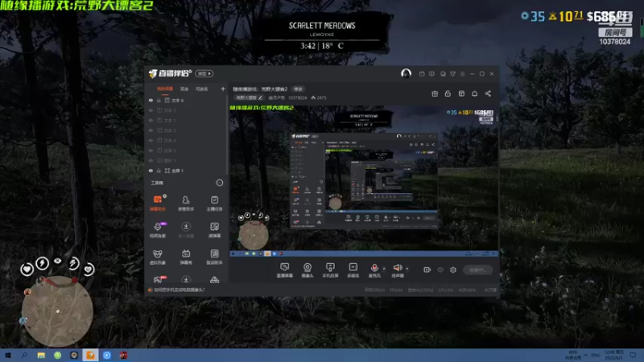644x362 pixels.
Task: Toggle lock on 全屏 1 layer
Action: pos(159,171)
